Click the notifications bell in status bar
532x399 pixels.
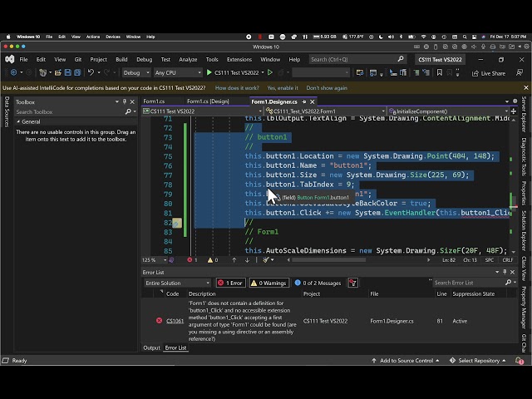click(519, 360)
